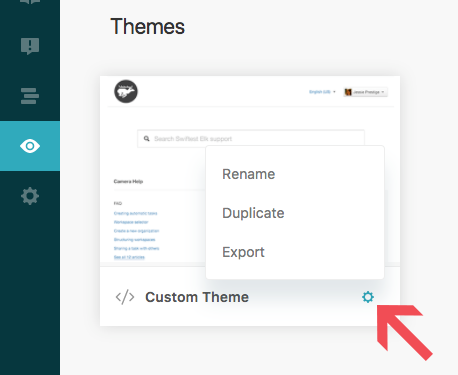458x375 pixels.
Task: Choose Duplicate from the theme menu
Action: coord(253,213)
